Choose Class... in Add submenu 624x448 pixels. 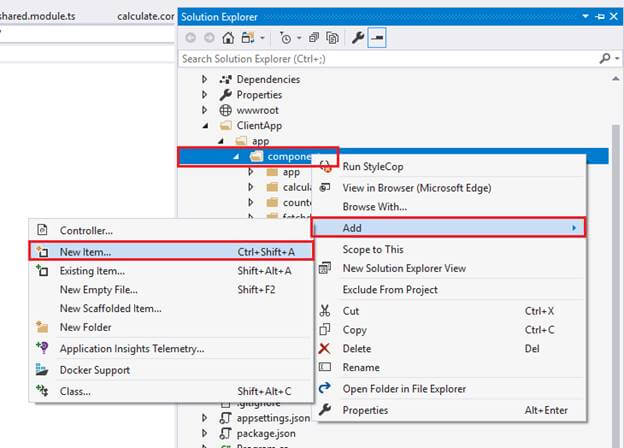171,392
